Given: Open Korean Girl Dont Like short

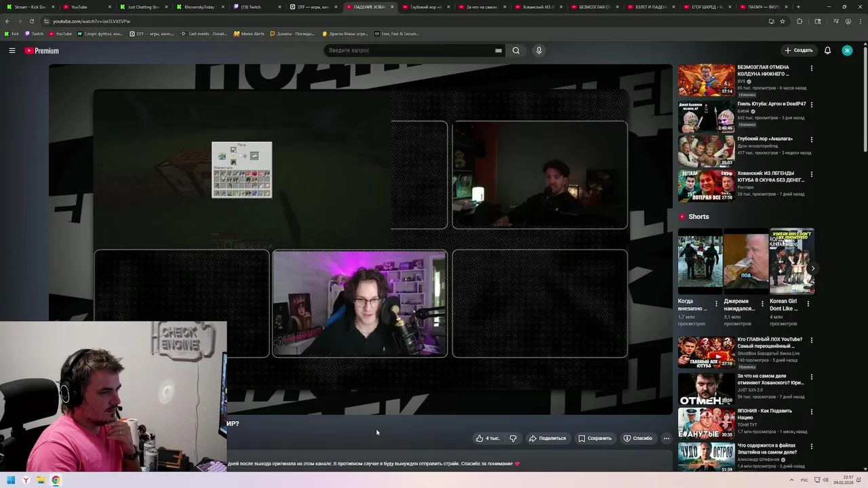Looking at the screenshot, I should pos(791,261).
